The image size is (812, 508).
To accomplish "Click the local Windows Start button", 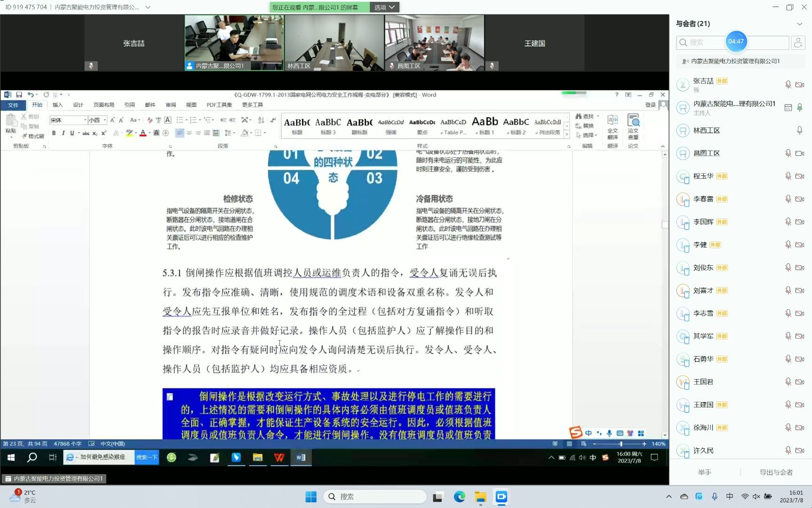I will pos(311,497).
